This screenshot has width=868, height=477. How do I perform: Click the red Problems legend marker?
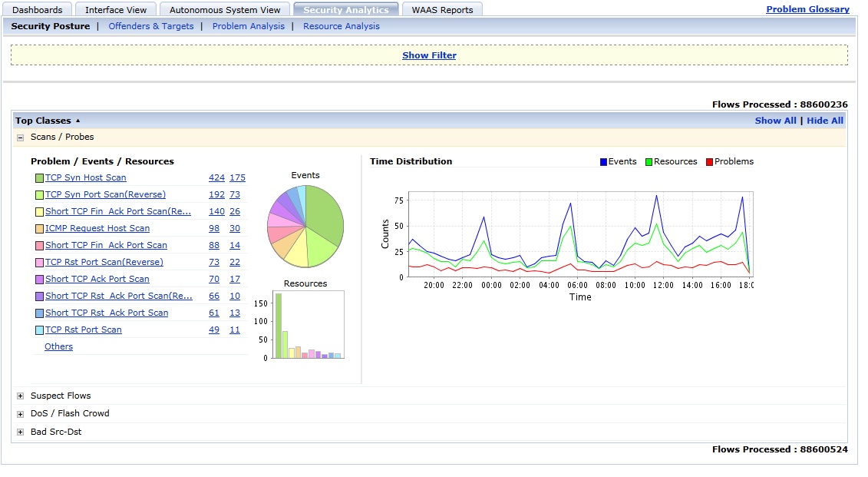coord(709,162)
